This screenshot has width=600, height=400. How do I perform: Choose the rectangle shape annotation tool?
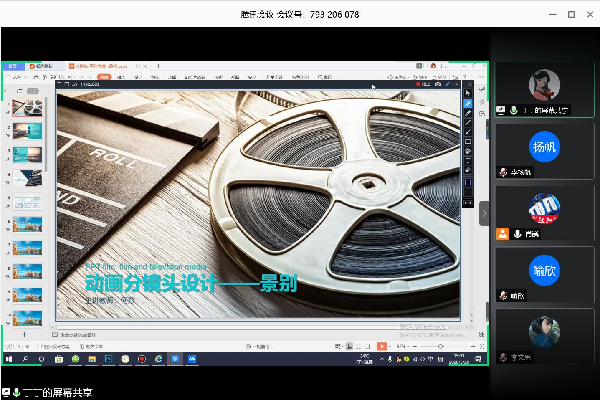[x=468, y=142]
